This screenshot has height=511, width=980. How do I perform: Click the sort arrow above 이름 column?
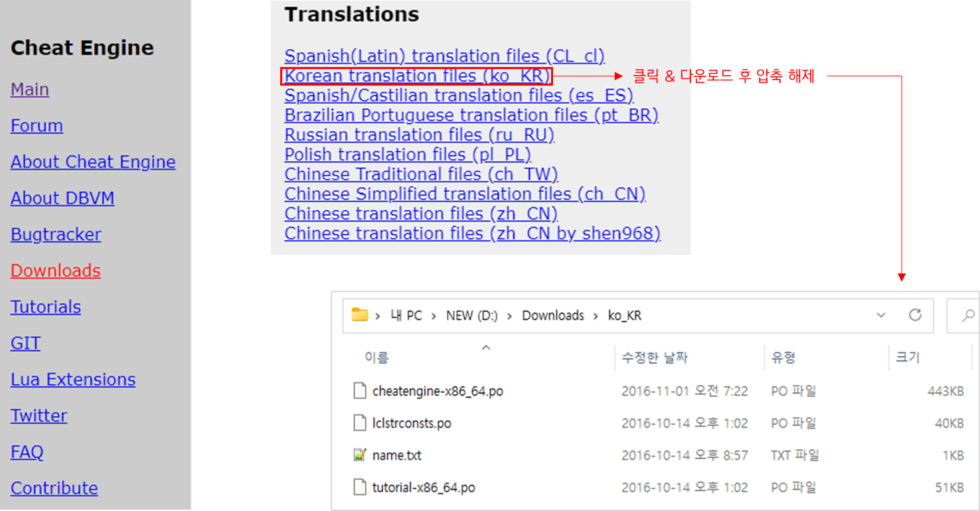[x=486, y=346]
